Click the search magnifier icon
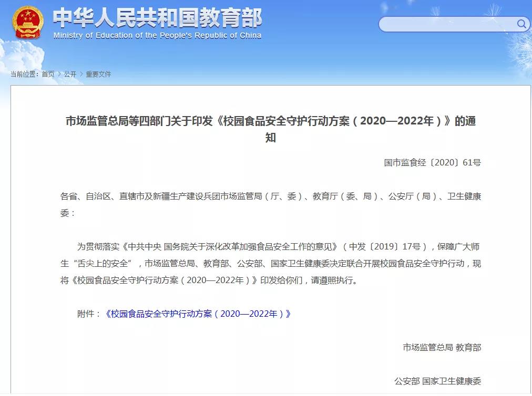This screenshot has height=396, width=532. pos(521,24)
